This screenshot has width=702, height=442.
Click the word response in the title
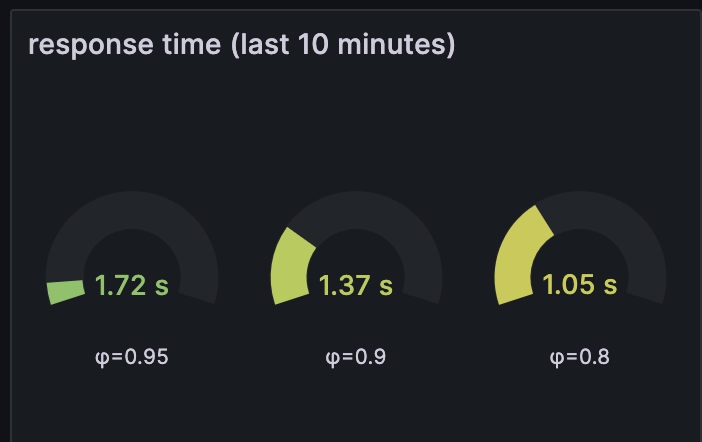[x=91, y=46]
